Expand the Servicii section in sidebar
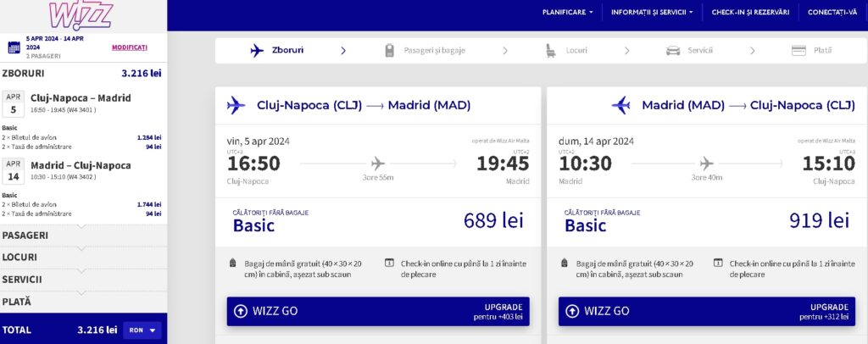This screenshot has height=344, width=868. [x=83, y=280]
